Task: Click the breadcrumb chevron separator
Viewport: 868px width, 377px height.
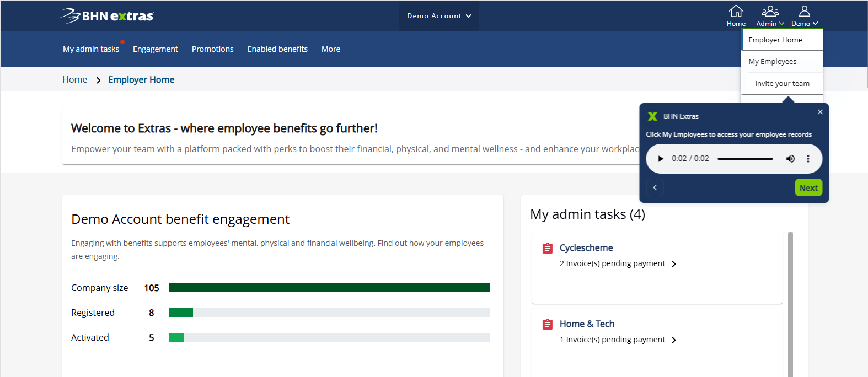Action: coord(98,80)
